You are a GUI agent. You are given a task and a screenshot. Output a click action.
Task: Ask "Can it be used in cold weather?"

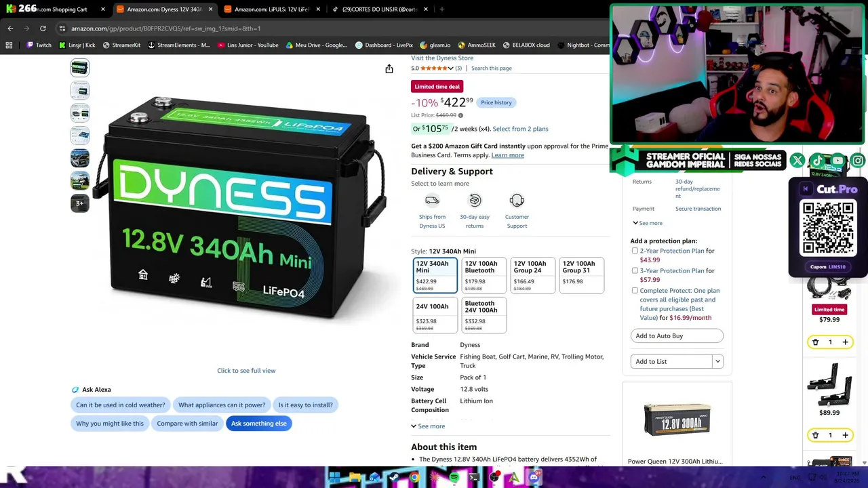(x=121, y=405)
